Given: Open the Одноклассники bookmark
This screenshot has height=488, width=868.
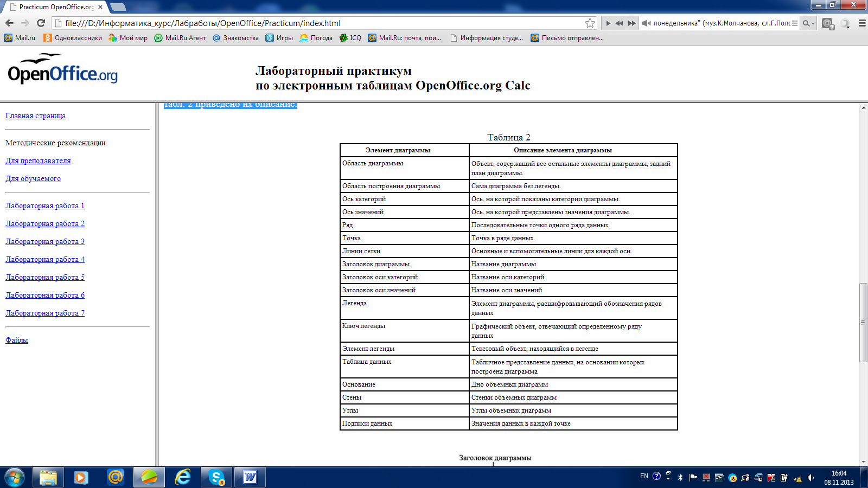Looking at the screenshot, I should click(73, 38).
